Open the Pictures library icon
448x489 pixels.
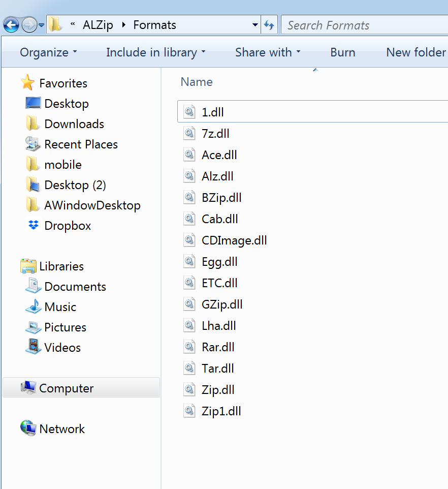click(x=33, y=327)
